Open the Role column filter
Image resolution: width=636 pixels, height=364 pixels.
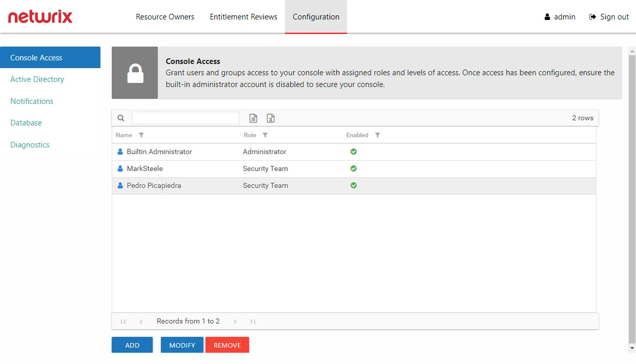[x=265, y=135]
